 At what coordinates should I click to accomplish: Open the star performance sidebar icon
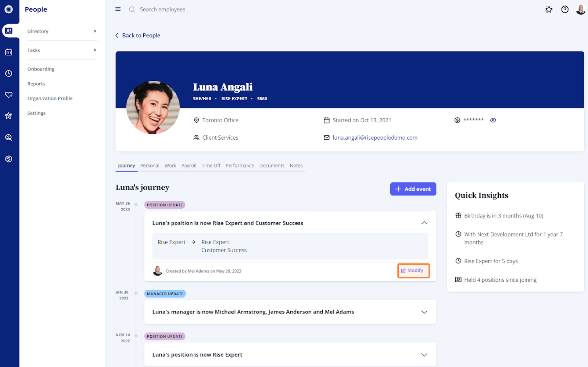point(9,116)
